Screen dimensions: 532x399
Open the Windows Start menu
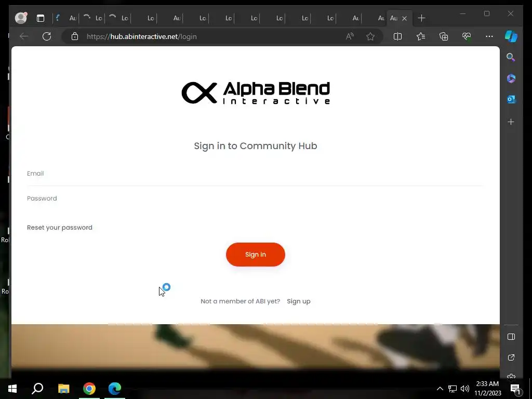(x=12, y=389)
